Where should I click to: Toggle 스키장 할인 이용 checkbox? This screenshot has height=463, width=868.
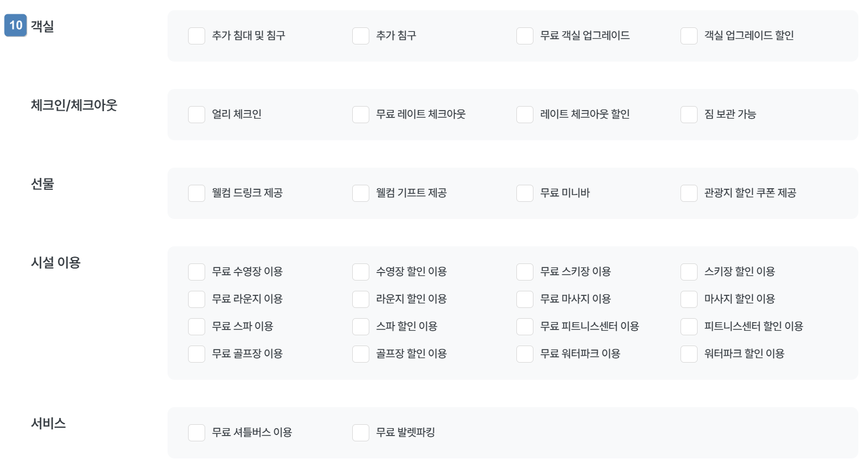click(689, 272)
